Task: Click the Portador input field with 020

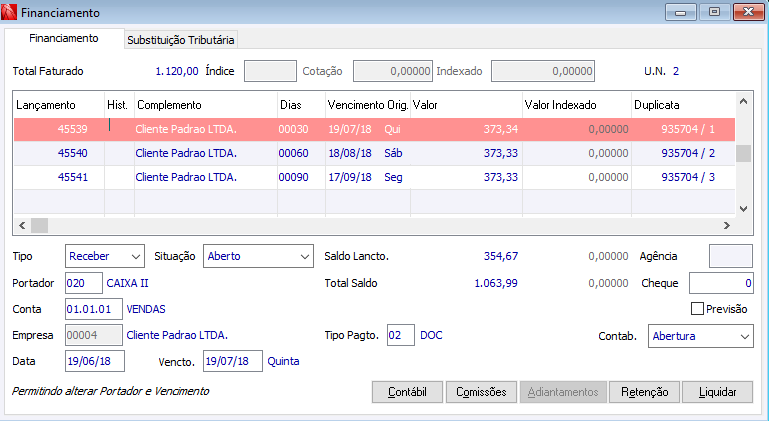Action: pos(84,283)
